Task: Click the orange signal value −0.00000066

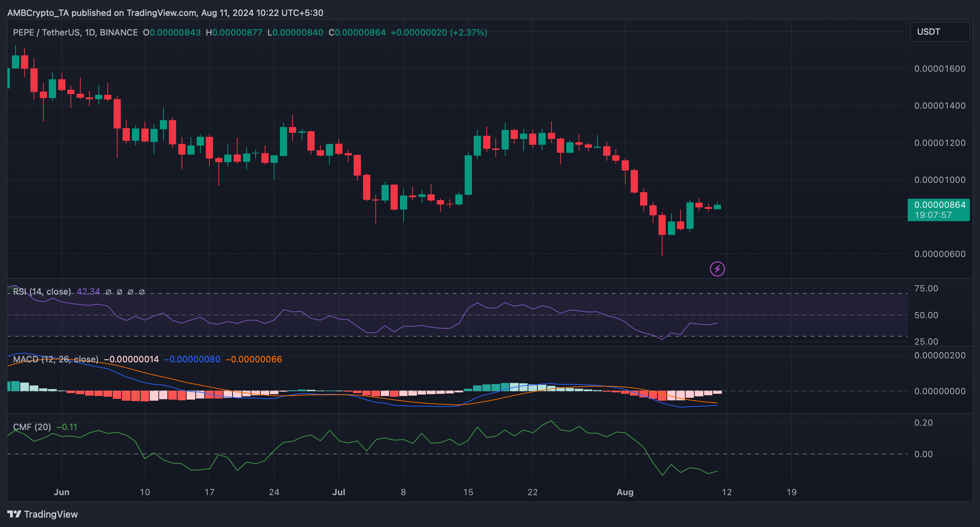Action: (x=254, y=359)
